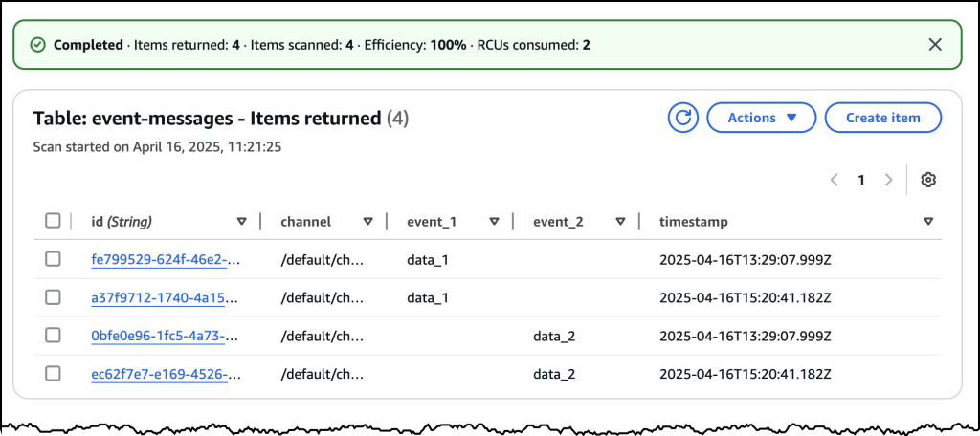This screenshot has width=980, height=436.
Task: Open the Actions dropdown menu
Action: coord(761,118)
